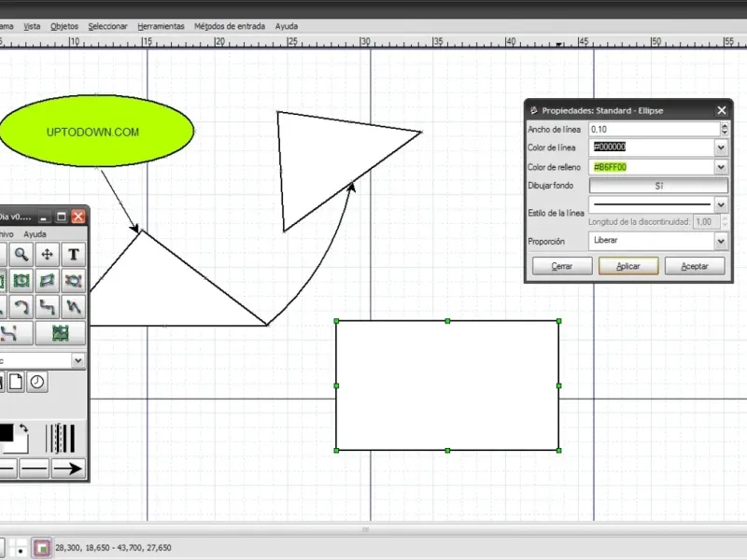
Task: Maximize the Dia toolbox window
Action: [61, 217]
